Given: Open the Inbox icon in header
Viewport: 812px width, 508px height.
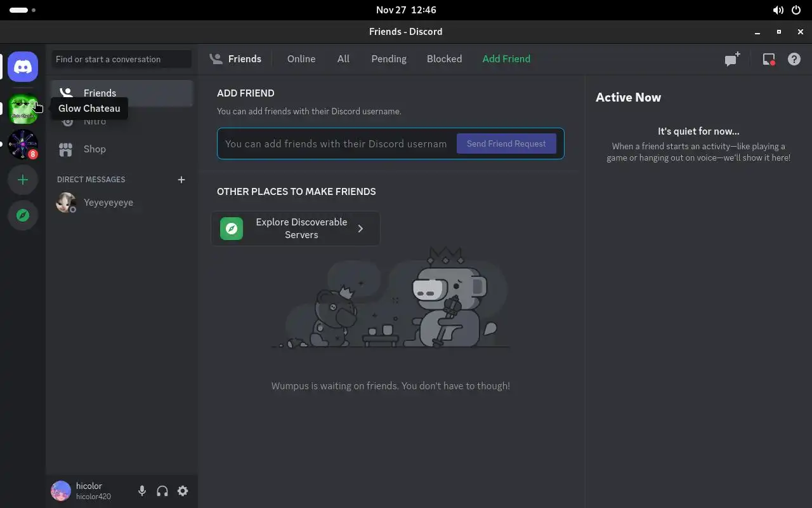Looking at the screenshot, I should pos(769,59).
